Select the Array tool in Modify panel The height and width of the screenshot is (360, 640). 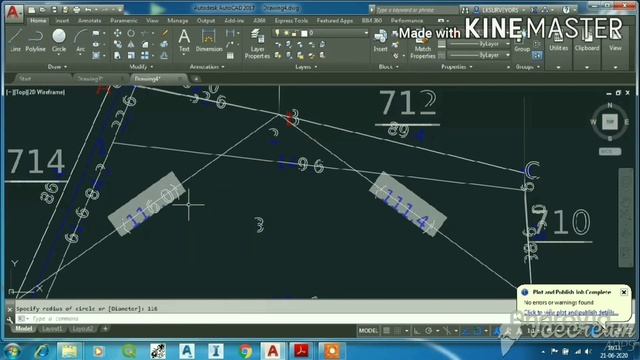[145, 55]
